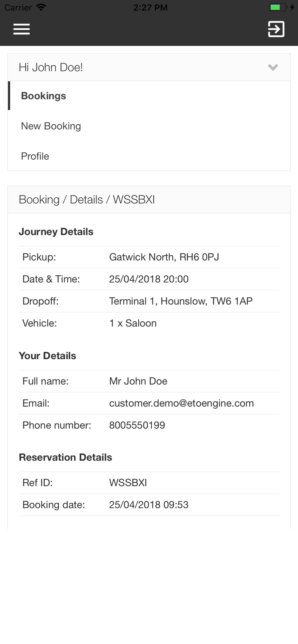Click the '1 x Saloon' vehicle value

click(133, 323)
